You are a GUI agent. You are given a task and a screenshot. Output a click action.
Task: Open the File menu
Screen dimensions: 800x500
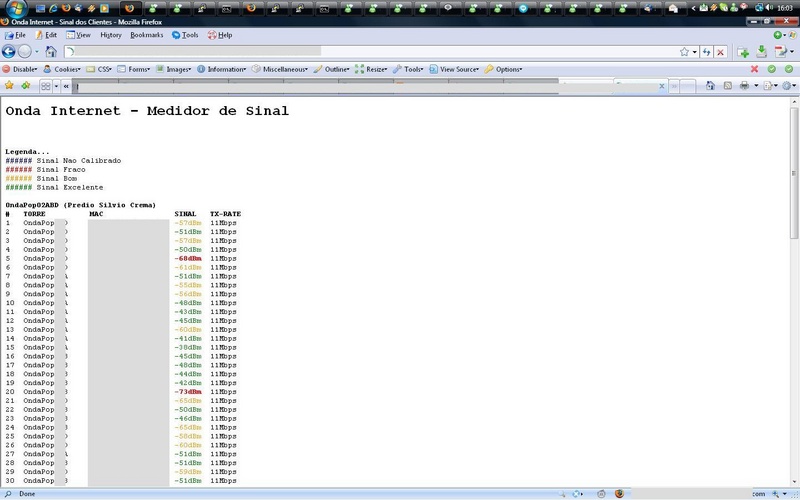15,35
